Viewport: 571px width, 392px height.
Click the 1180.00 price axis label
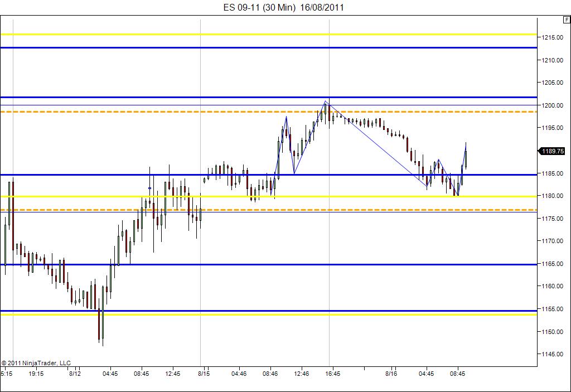[x=552, y=196]
